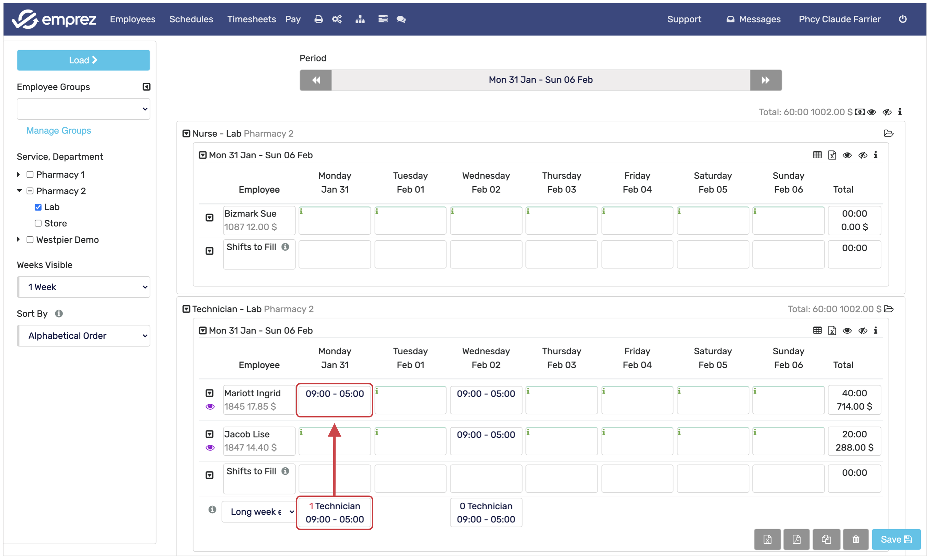Screen dimensions: 932x560
Task: Toggle purple eye icon under Mariott Ingrid
Action: 210,407
